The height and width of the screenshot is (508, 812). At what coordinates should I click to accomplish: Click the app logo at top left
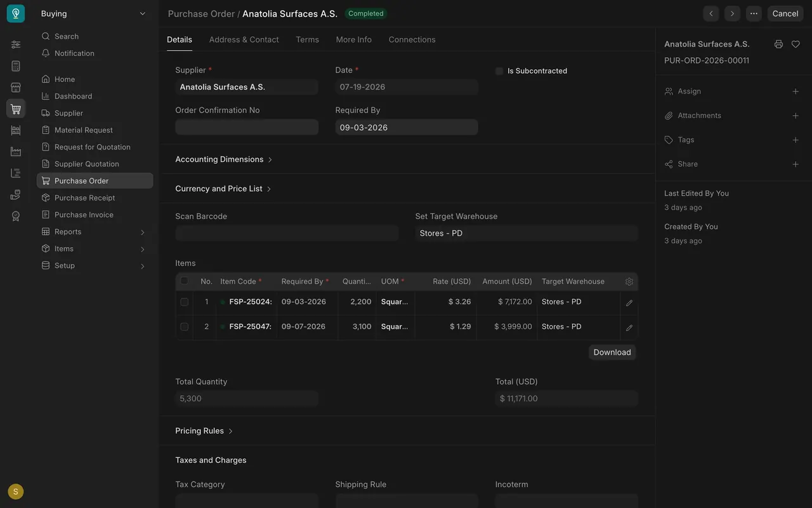click(x=16, y=13)
